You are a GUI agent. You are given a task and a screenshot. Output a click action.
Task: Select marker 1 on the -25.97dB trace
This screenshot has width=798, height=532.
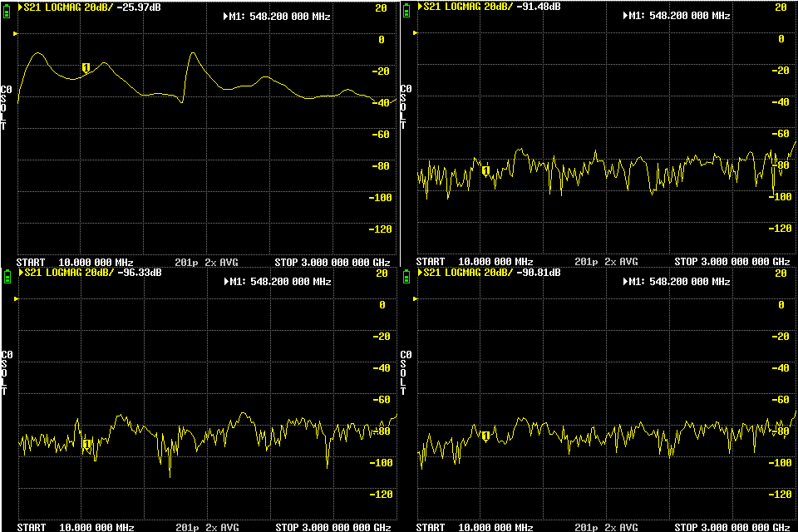[x=86, y=67]
